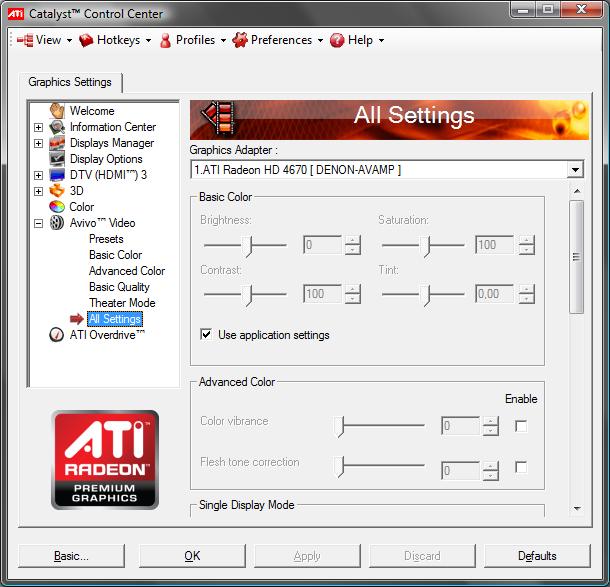Collapse the Avivo Video tree node

(39, 223)
